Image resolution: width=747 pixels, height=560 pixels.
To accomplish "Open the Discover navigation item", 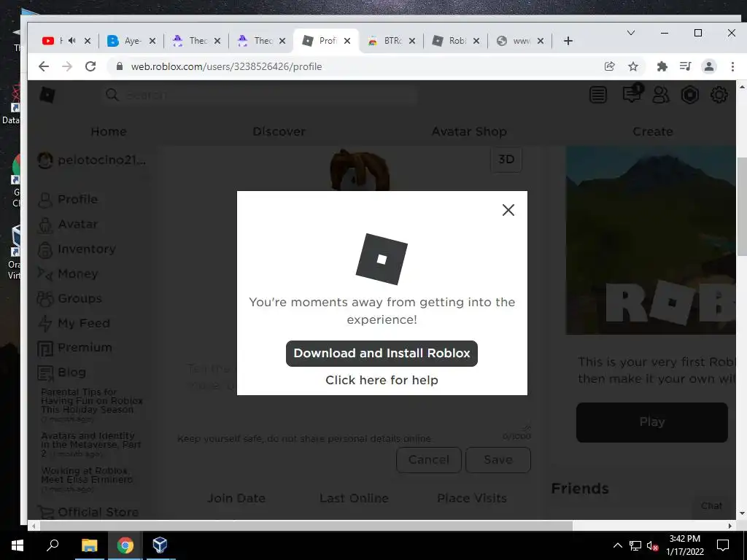I will tap(279, 131).
